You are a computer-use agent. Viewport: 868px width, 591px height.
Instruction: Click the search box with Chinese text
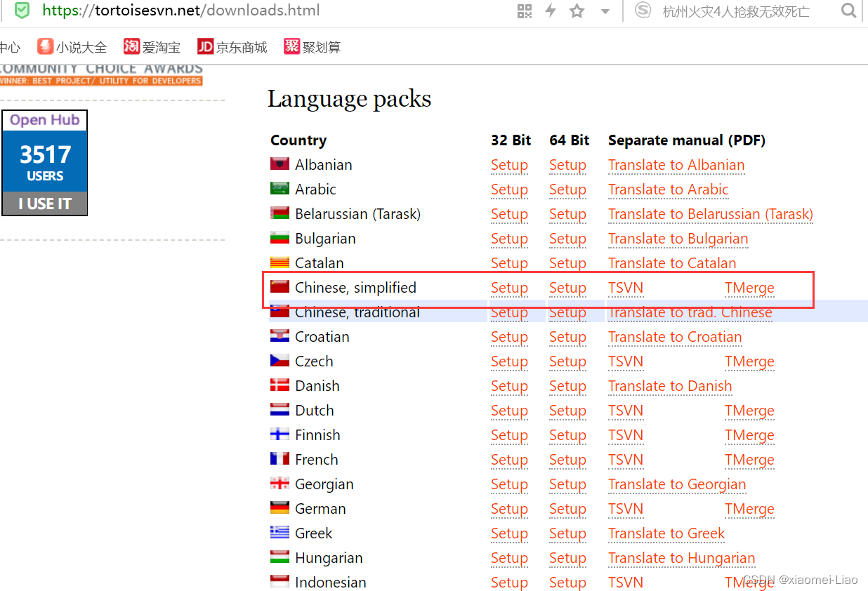[736, 11]
